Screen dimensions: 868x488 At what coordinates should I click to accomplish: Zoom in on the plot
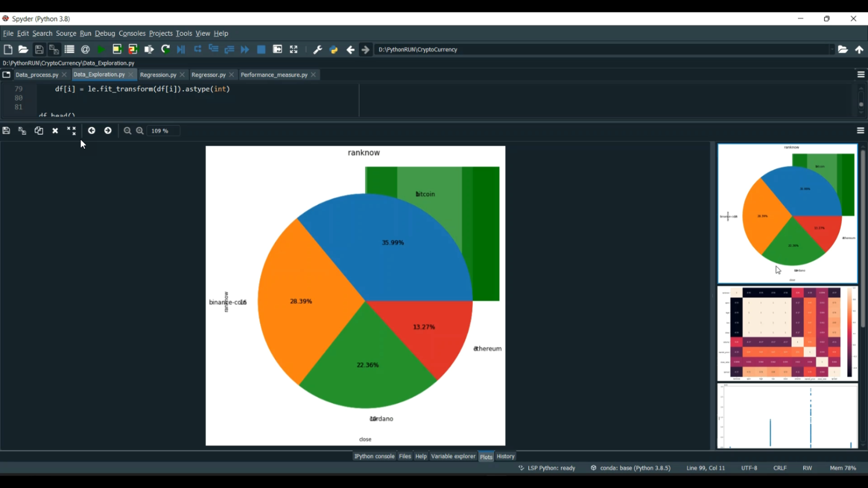coord(140,131)
